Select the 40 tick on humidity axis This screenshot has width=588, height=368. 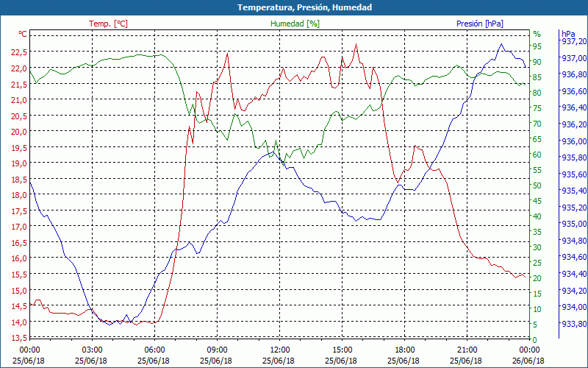[537, 216]
